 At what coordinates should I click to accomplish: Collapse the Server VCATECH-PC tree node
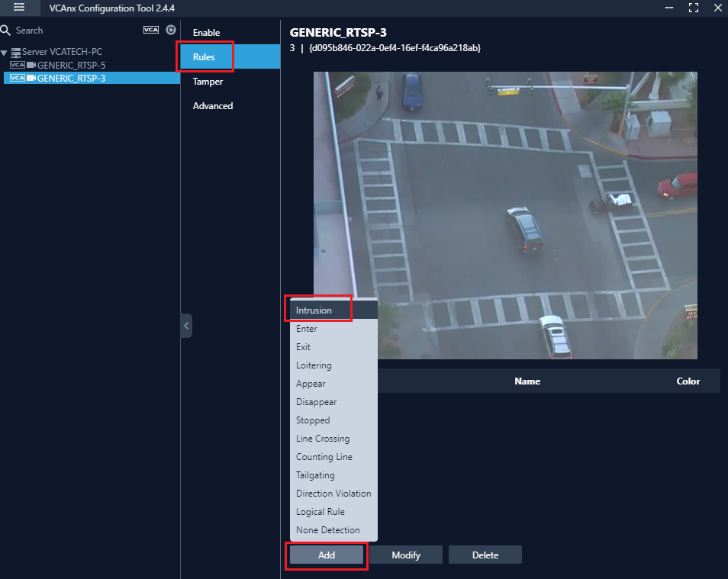(x=5, y=53)
